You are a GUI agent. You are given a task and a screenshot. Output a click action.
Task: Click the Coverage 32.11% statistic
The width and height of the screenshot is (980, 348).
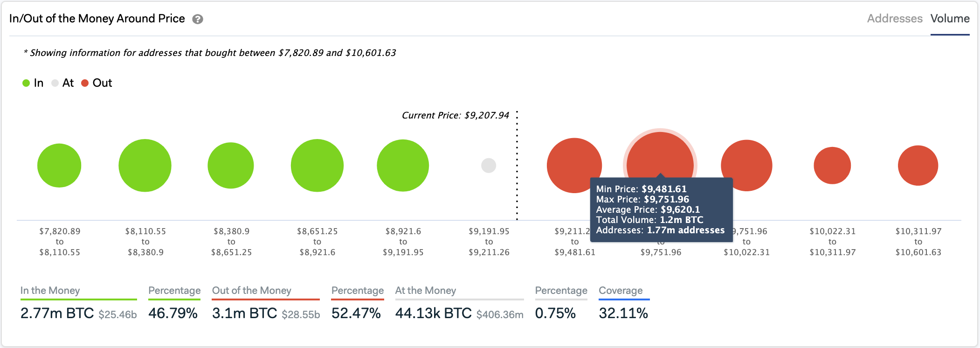pos(624,313)
